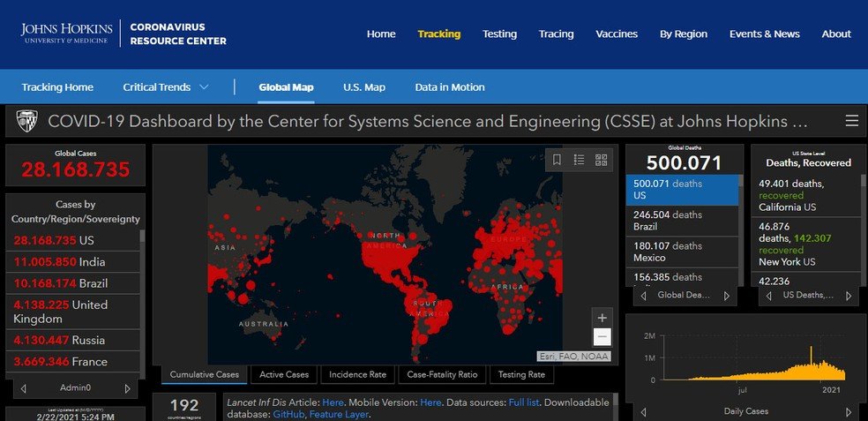Image resolution: width=868 pixels, height=421 pixels.
Task: Select Russia in the cases list
Action: 72,340
